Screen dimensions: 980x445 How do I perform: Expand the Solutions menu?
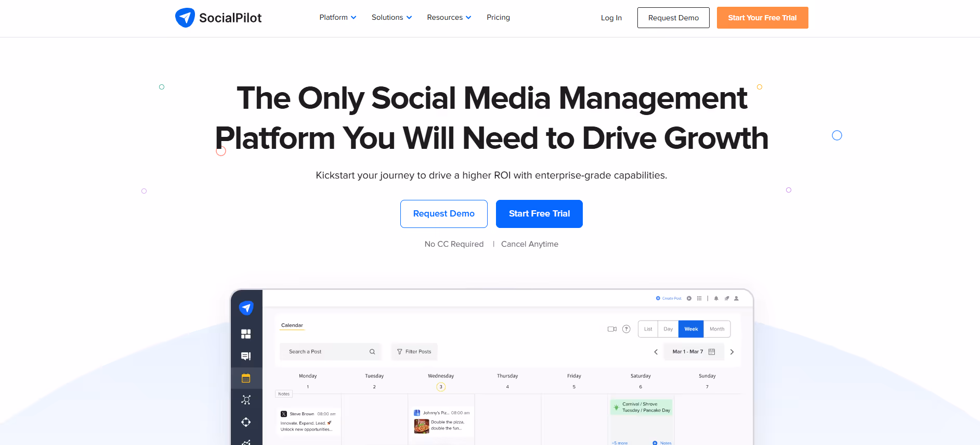391,17
